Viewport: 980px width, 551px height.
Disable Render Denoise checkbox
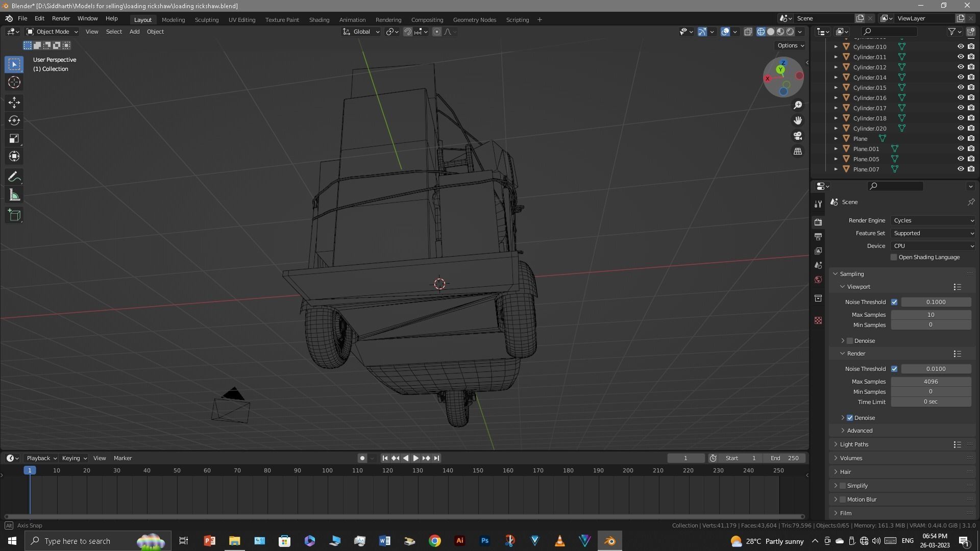pyautogui.click(x=850, y=418)
